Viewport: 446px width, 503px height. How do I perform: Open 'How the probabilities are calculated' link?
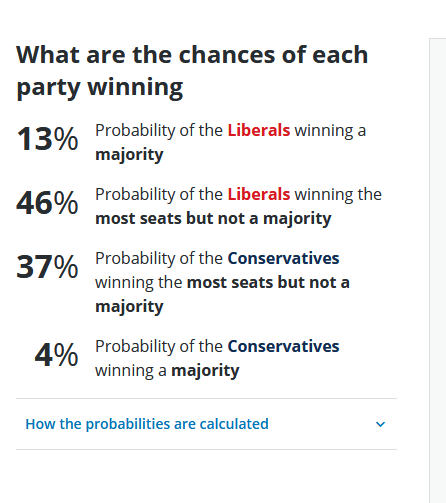coord(147,424)
